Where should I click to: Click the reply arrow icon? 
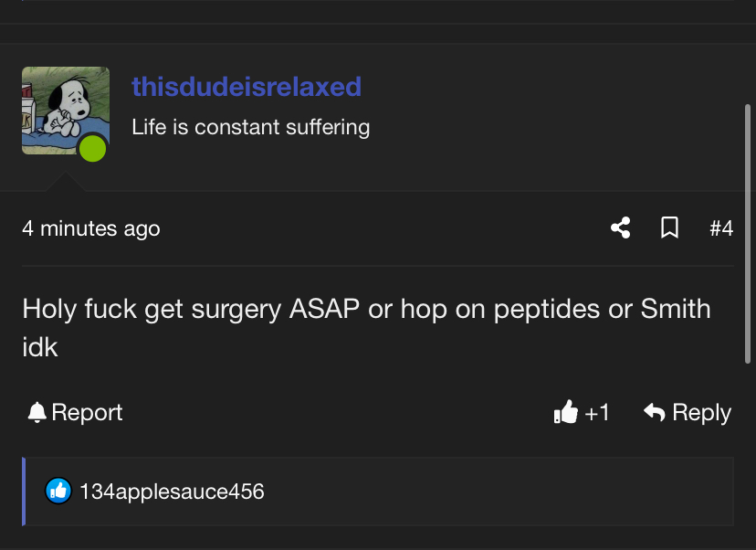click(654, 413)
